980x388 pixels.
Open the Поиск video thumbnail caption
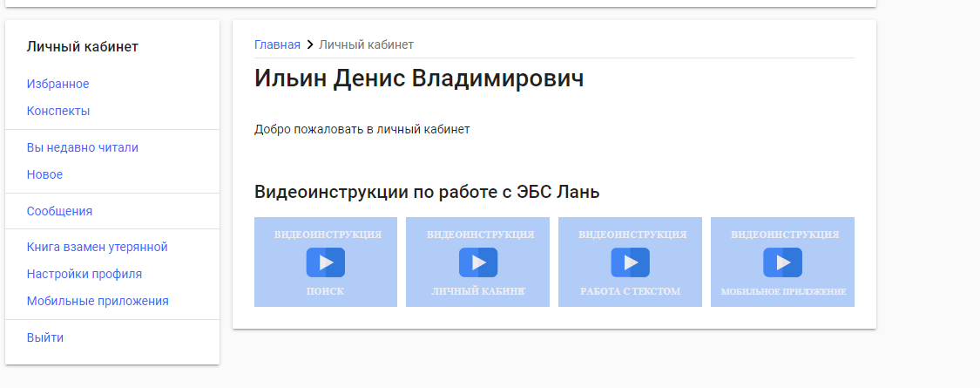(x=325, y=291)
